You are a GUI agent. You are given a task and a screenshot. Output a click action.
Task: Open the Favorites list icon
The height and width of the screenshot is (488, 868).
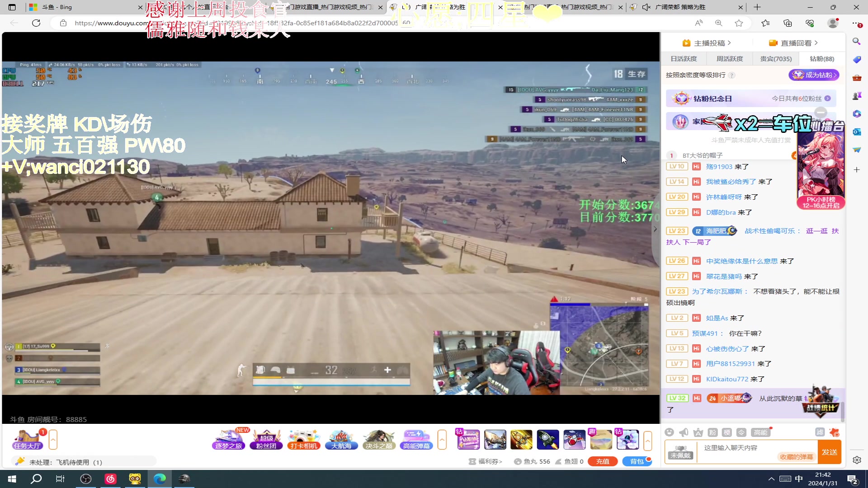(765, 23)
